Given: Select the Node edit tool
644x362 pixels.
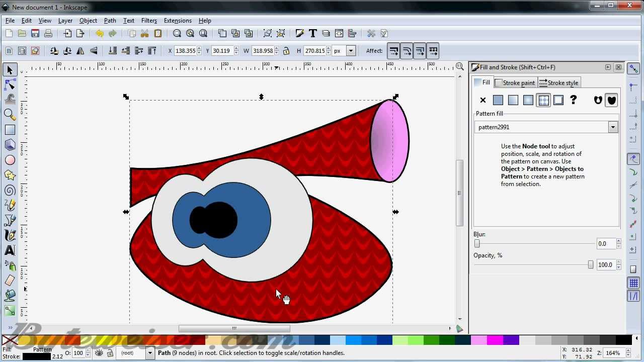Looking at the screenshot, I should (10, 84).
